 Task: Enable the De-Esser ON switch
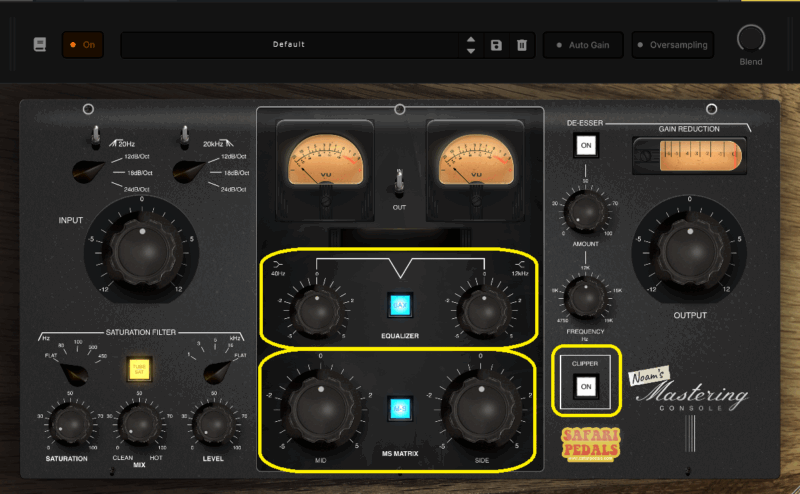[x=586, y=146]
